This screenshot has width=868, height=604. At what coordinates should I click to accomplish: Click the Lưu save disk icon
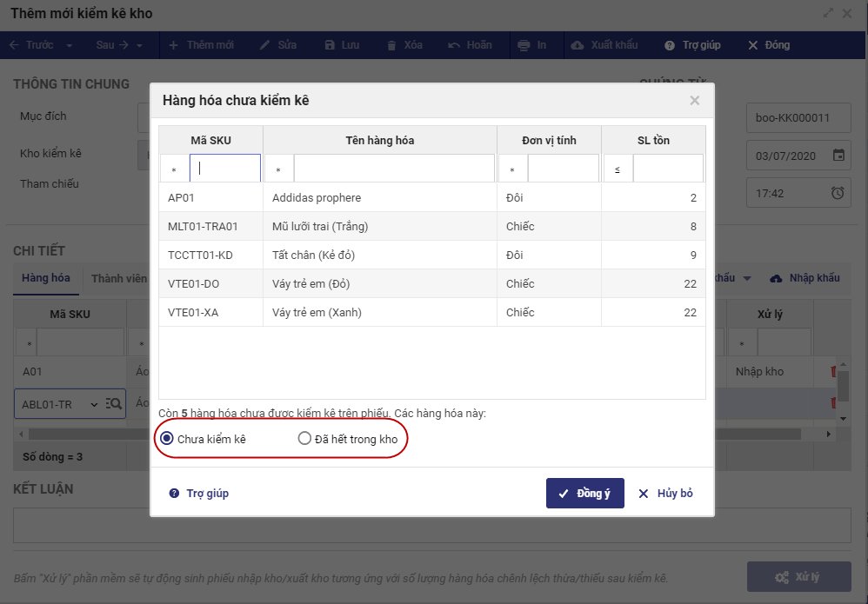click(330, 45)
